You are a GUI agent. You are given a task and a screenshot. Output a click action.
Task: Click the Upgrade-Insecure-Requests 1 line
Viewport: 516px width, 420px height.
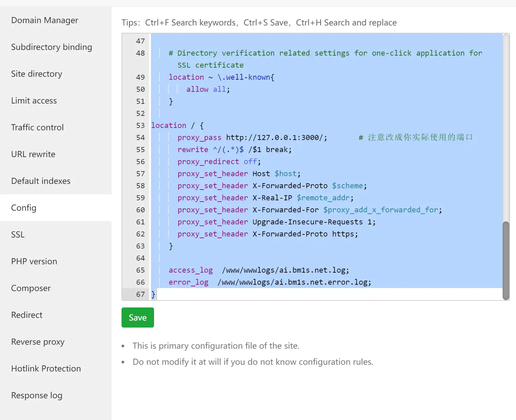277,222
